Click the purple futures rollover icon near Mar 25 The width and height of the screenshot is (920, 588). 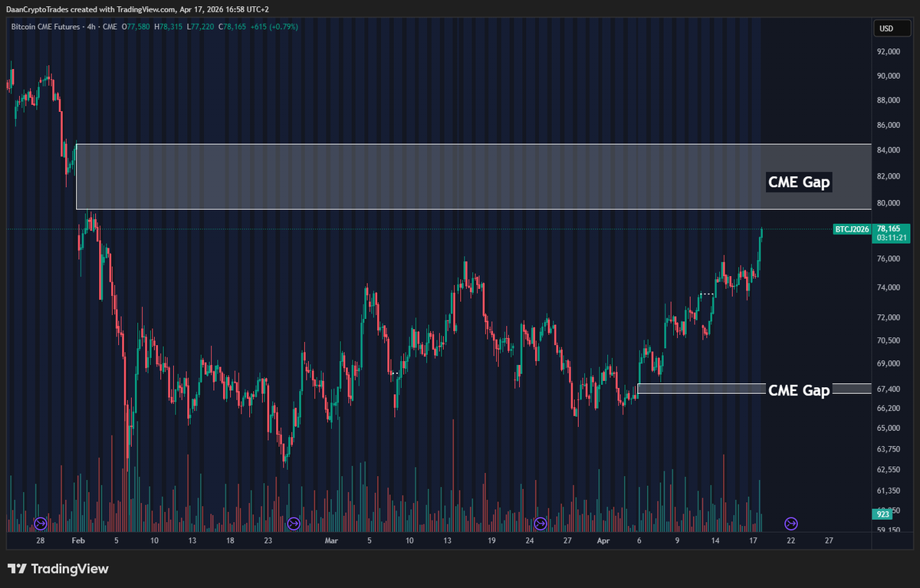click(x=540, y=524)
